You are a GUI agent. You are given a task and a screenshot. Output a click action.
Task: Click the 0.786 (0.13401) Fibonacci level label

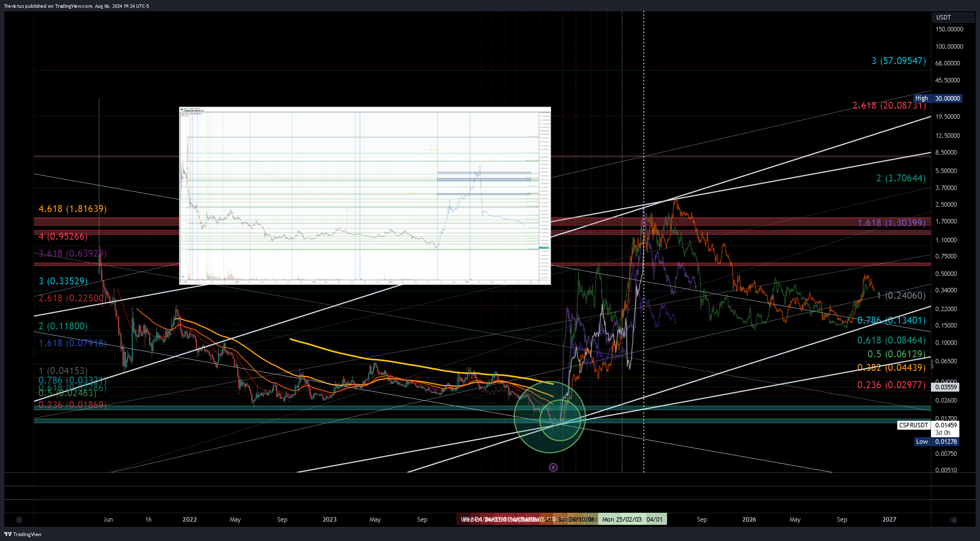pyautogui.click(x=891, y=320)
